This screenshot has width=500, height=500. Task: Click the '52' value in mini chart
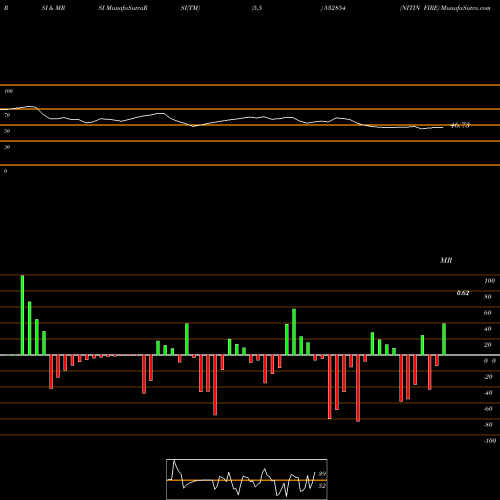322,486
